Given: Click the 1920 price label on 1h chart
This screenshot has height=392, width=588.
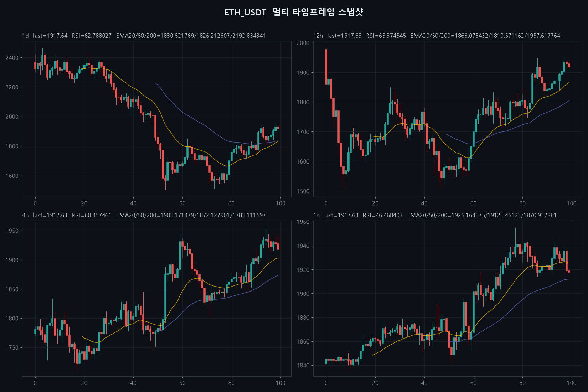Looking at the screenshot, I should pos(303,270).
